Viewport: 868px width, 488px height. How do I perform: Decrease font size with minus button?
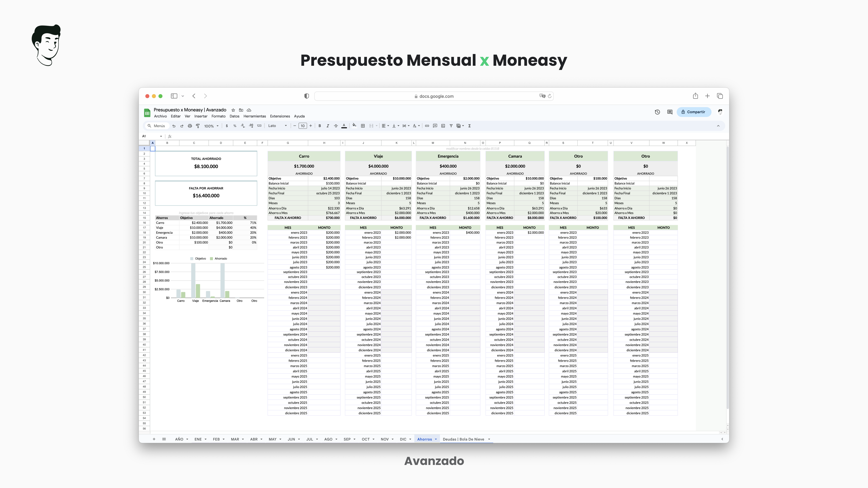(x=295, y=126)
